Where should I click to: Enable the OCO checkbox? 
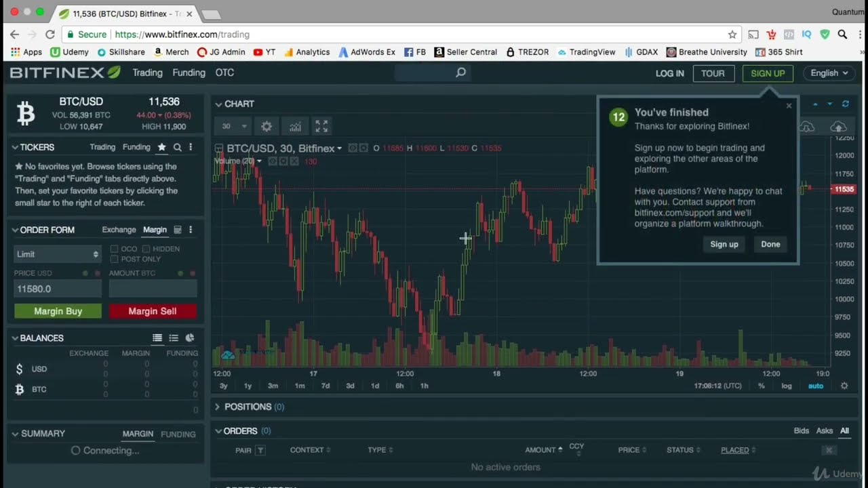click(x=115, y=249)
